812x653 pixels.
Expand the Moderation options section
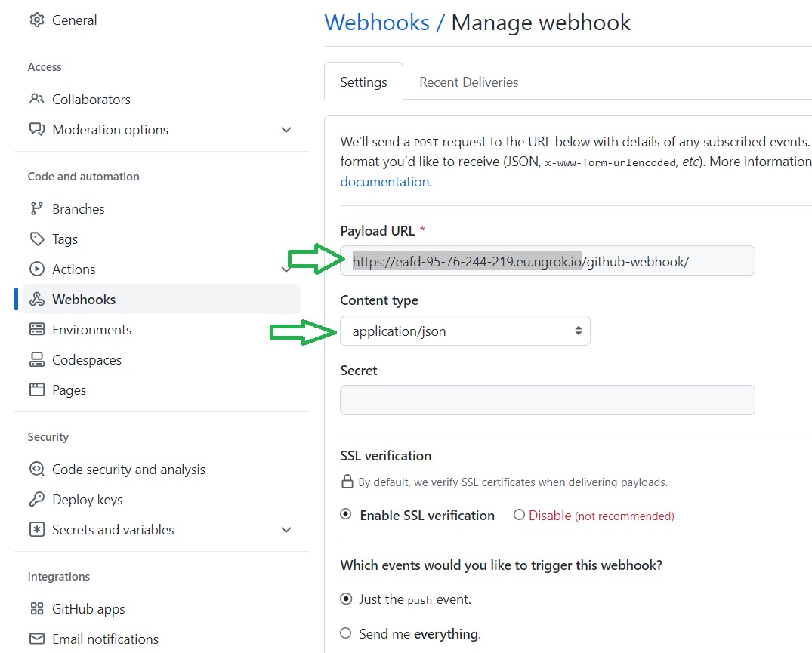(x=286, y=130)
